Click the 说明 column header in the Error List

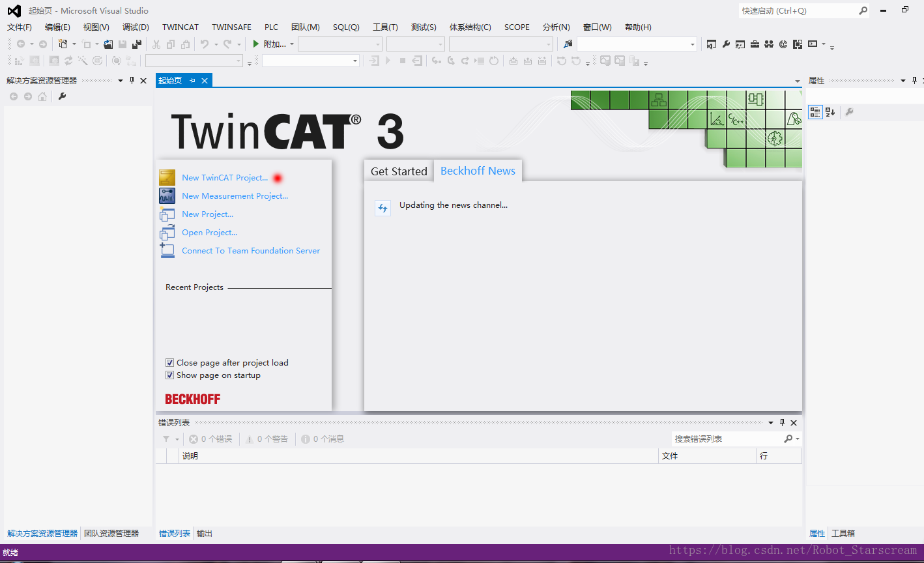[418, 456]
